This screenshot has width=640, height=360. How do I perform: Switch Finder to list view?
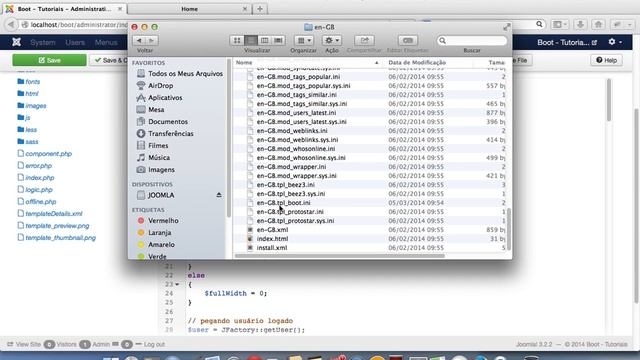pos(251,40)
